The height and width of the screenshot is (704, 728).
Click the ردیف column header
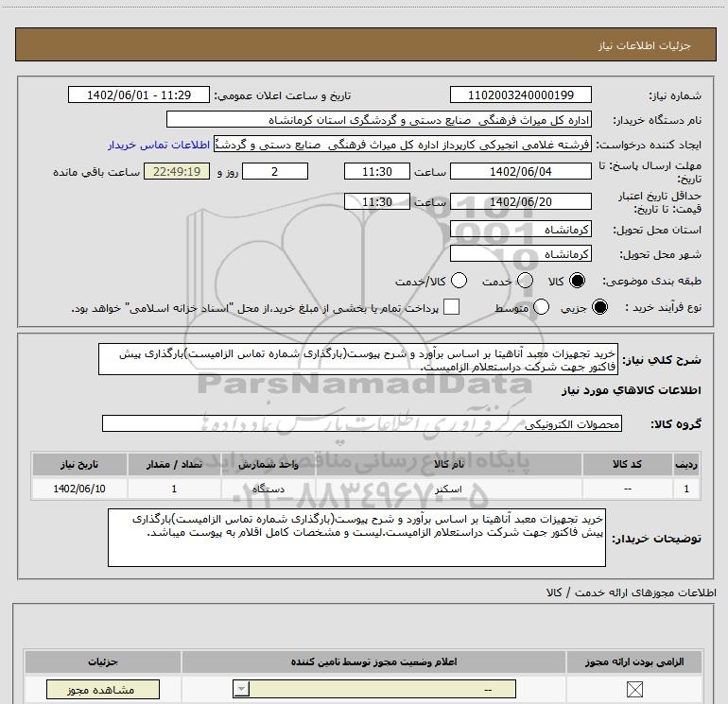686,464
